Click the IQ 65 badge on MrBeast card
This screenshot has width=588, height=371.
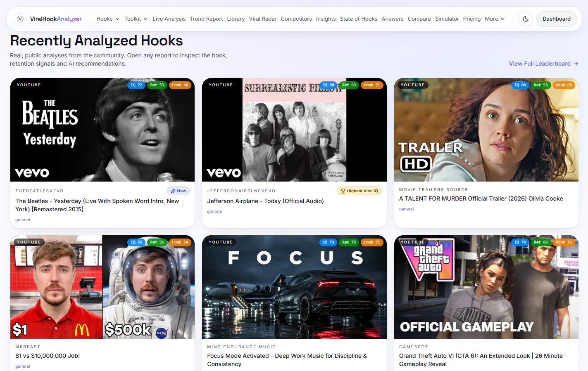click(x=136, y=242)
